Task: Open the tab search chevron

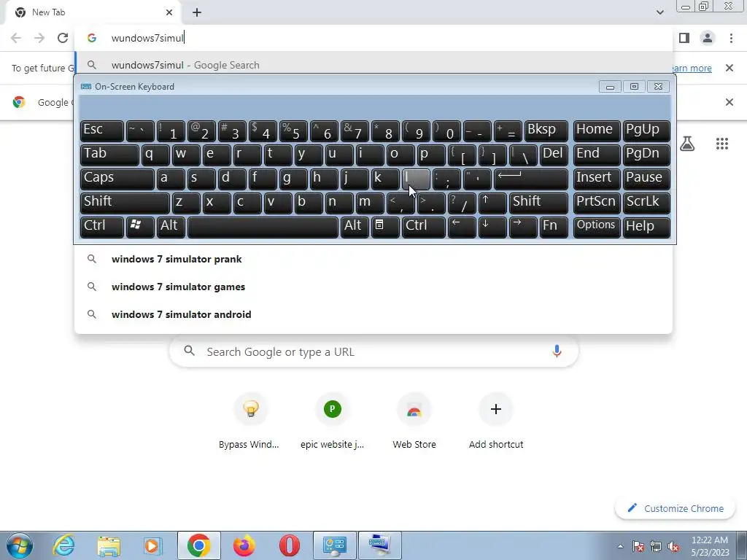Action: click(x=659, y=12)
